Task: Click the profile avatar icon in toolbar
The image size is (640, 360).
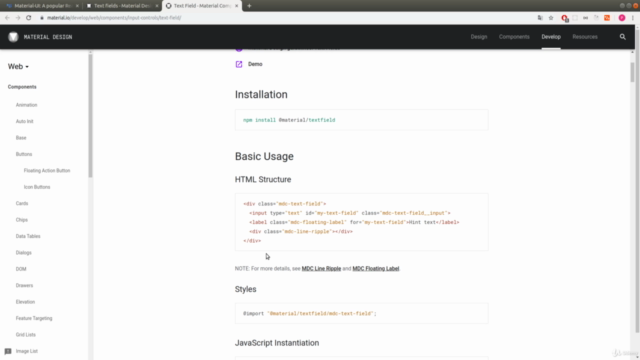Action: pyautogui.click(x=622, y=18)
